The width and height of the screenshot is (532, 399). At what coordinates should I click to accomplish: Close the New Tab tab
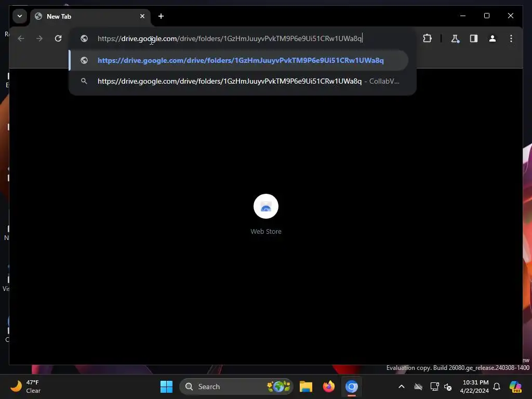coord(142,16)
